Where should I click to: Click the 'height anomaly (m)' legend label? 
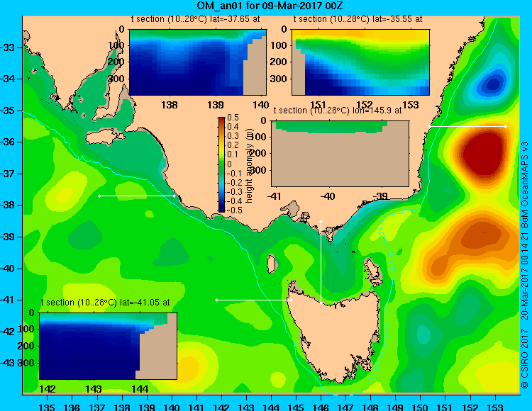click(250, 165)
